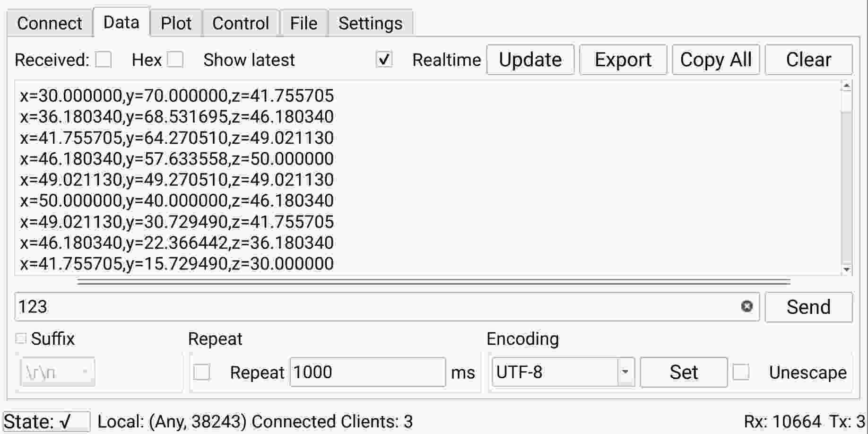This screenshot has height=434, width=868.
Task: Copy all received data
Action: [x=715, y=59]
